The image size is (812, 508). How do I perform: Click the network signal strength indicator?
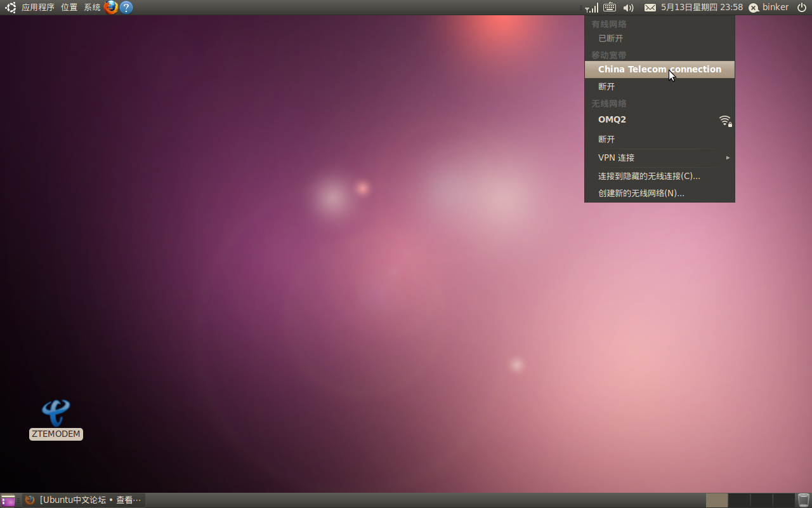(x=591, y=8)
